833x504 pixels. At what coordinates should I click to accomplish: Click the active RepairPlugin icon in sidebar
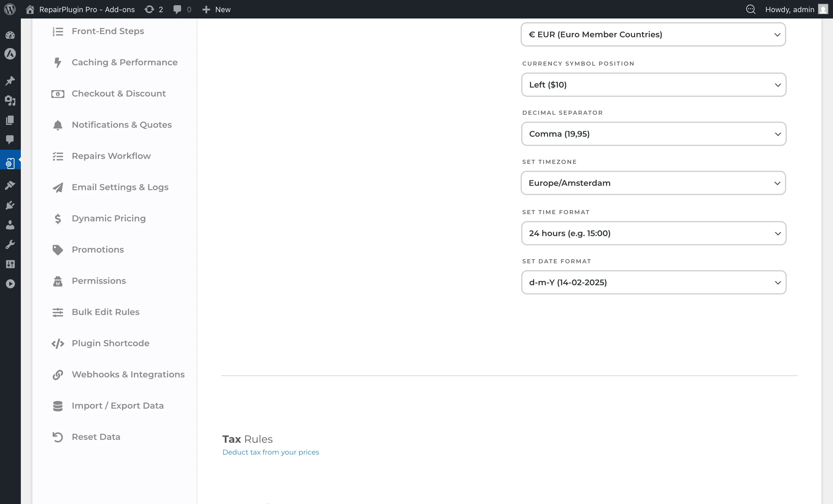10,164
